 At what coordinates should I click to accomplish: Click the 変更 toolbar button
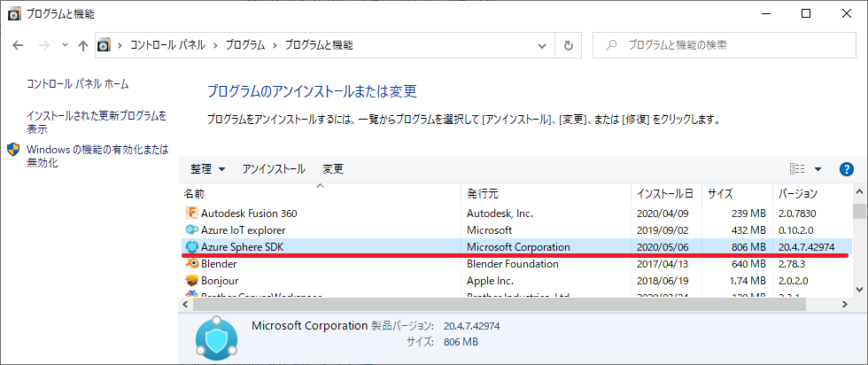point(333,169)
